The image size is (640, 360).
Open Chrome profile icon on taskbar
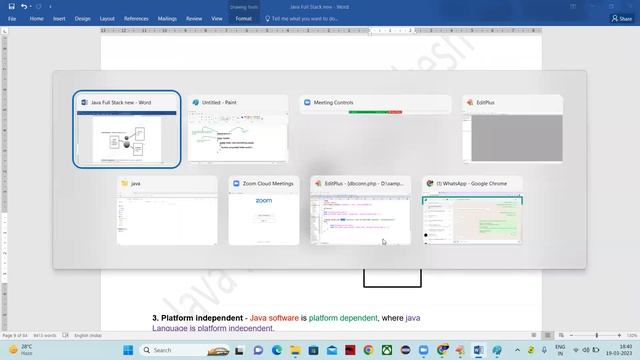(442, 350)
